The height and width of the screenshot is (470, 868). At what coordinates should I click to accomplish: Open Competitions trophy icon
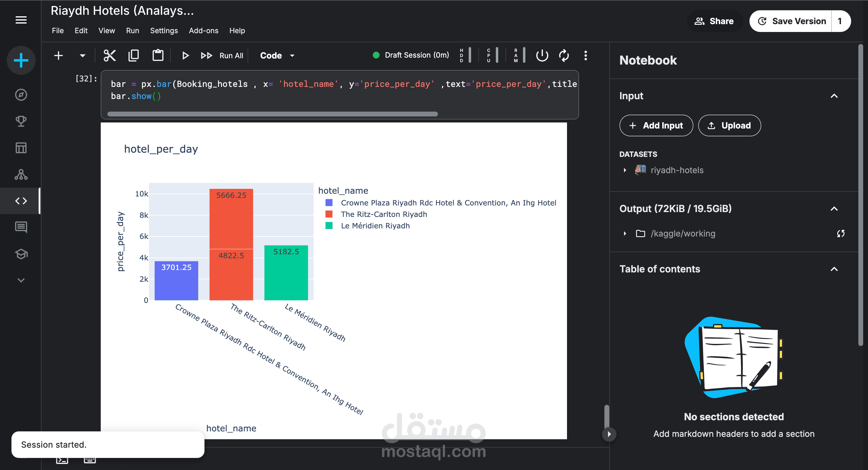point(21,121)
